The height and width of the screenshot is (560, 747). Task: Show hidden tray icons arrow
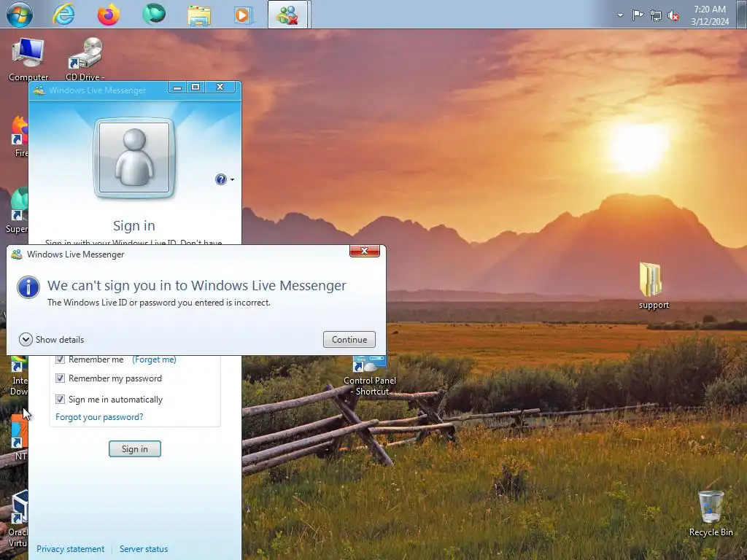point(620,15)
